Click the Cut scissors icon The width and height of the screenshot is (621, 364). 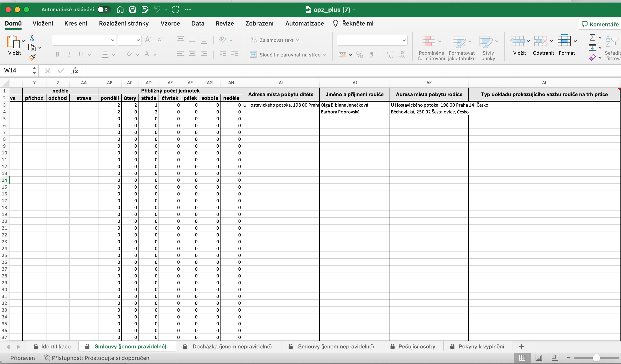pos(32,38)
